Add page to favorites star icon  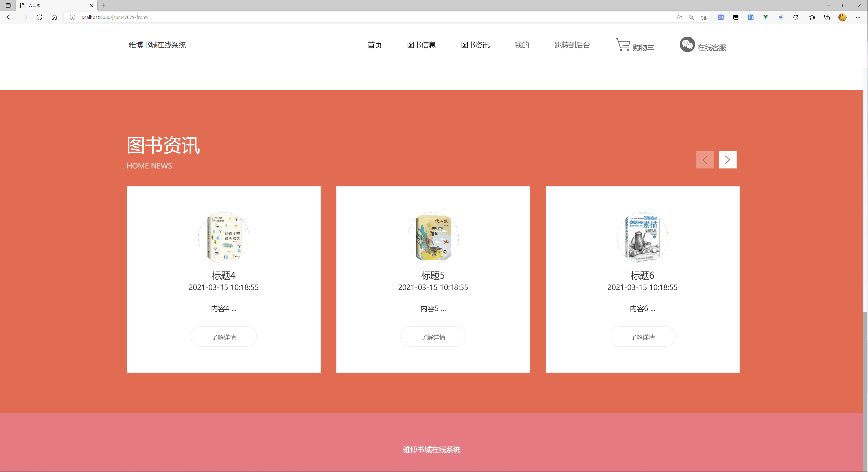click(x=704, y=17)
